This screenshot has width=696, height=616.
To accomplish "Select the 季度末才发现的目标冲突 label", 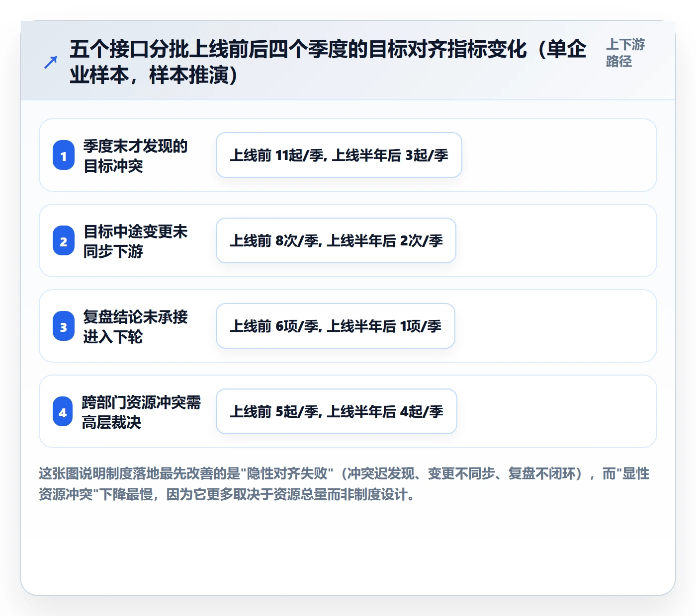I will click(135, 155).
